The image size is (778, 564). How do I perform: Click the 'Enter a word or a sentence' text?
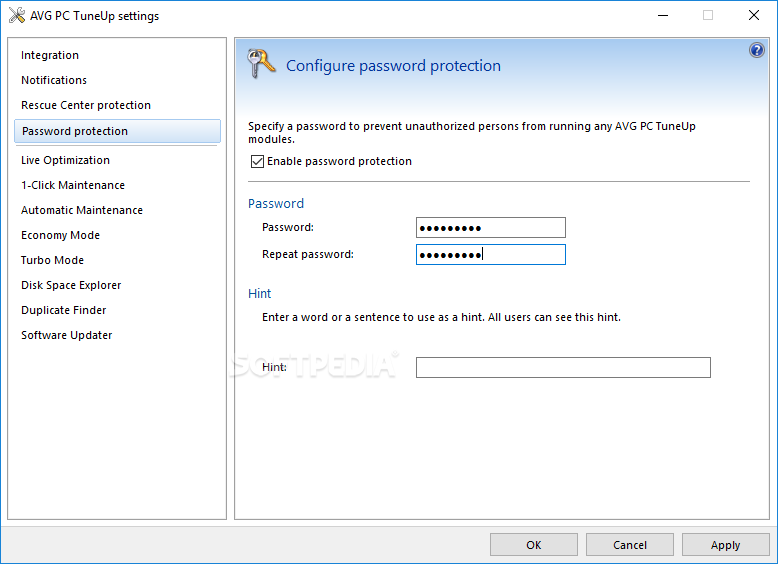coord(441,317)
